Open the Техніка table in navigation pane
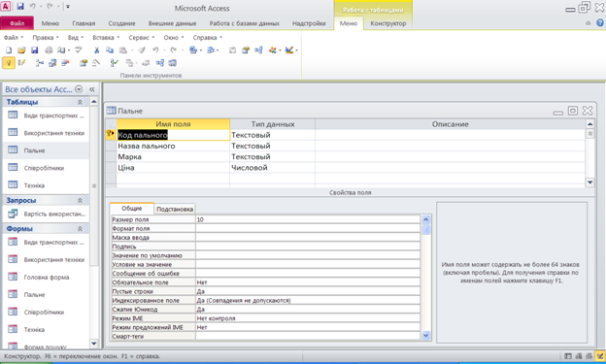The width and height of the screenshot is (606, 364). point(34,185)
